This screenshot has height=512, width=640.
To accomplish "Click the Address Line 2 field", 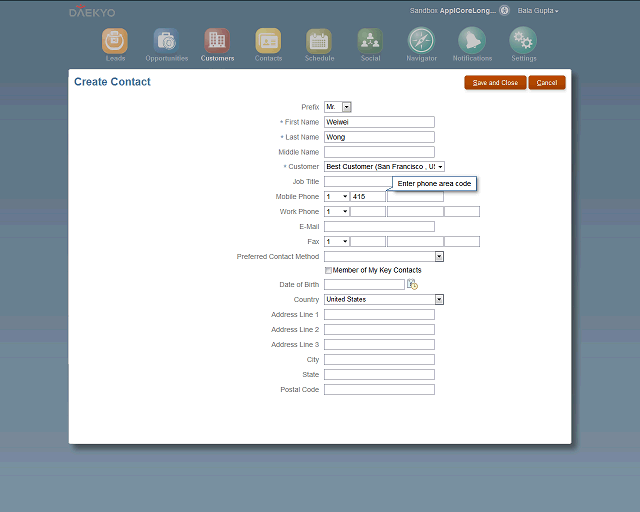I will coord(379,329).
